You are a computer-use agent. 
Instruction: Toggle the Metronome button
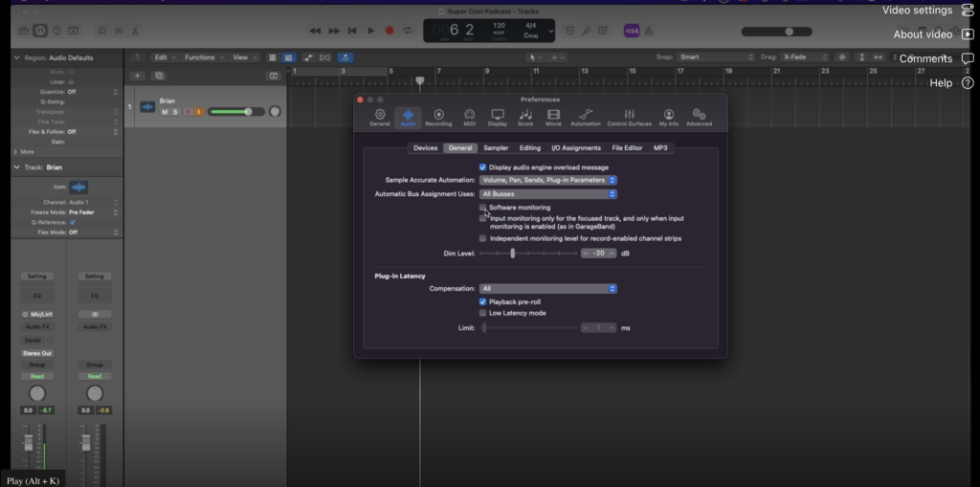click(x=649, y=31)
